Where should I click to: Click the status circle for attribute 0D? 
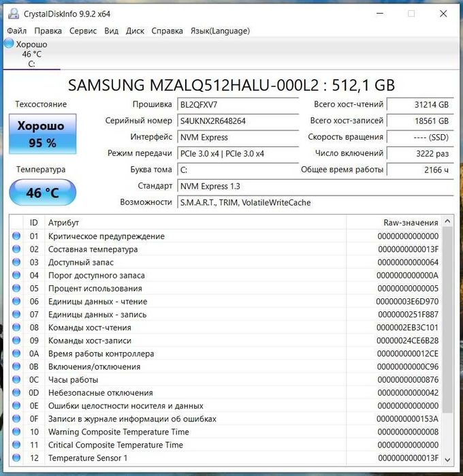16,392
